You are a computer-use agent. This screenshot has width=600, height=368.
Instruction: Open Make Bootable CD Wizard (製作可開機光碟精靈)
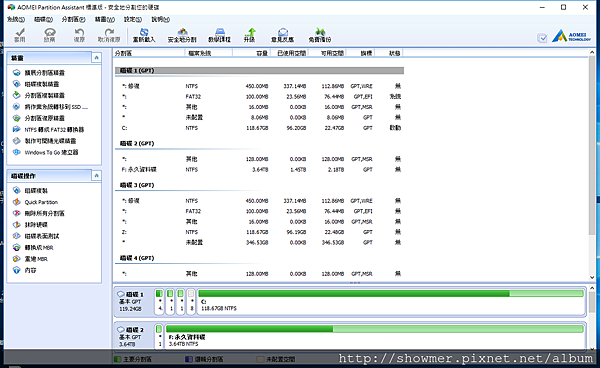pos(45,141)
